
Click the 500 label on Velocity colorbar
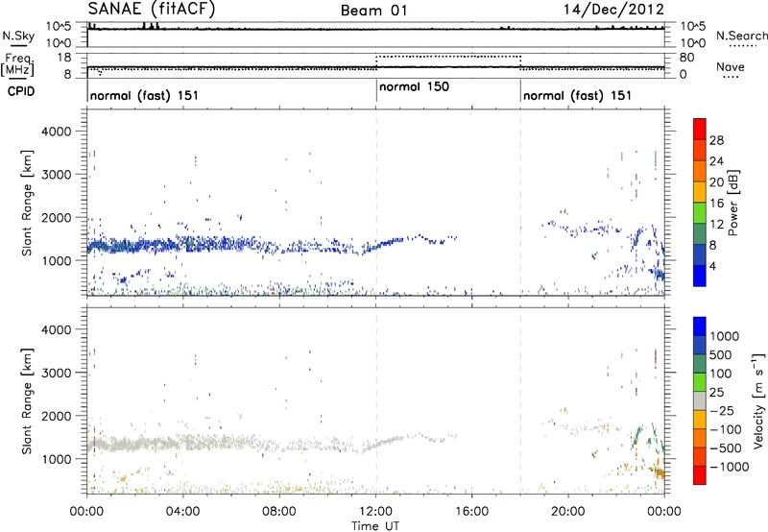tap(721, 355)
